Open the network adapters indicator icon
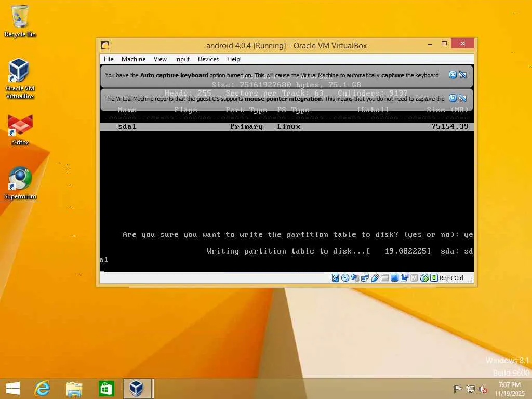Viewport: 532px width, 399px height. pyautogui.click(x=365, y=278)
